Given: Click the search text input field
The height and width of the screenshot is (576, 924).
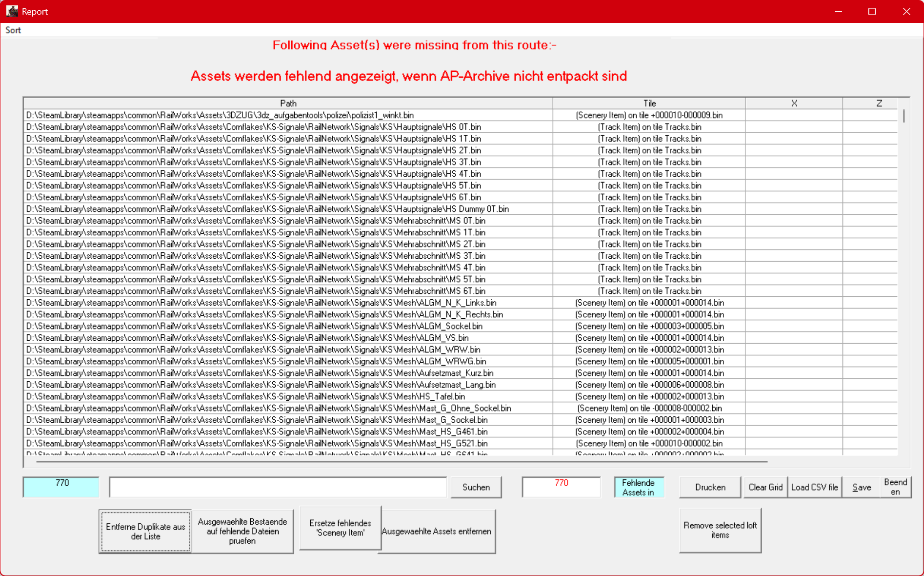Looking at the screenshot, I should tap(278, 487).
